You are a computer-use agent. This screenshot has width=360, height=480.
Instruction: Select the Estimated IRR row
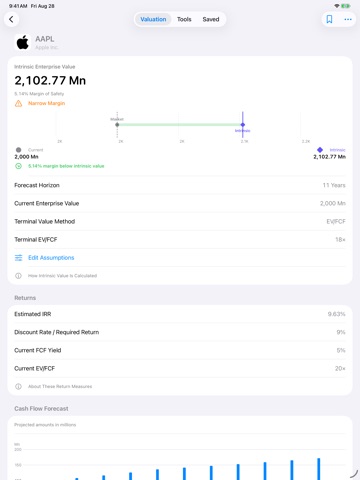tap(180, 314)
